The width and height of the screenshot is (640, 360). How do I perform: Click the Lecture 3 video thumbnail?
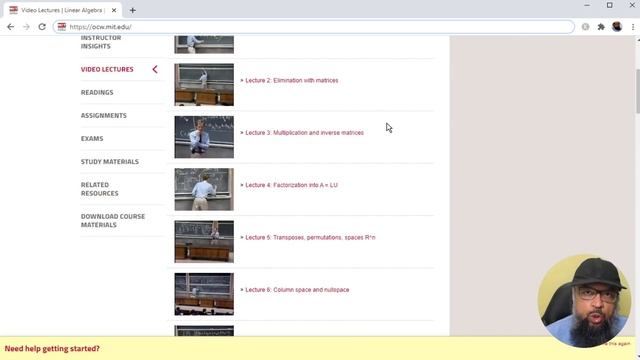(x=204, y=137)
